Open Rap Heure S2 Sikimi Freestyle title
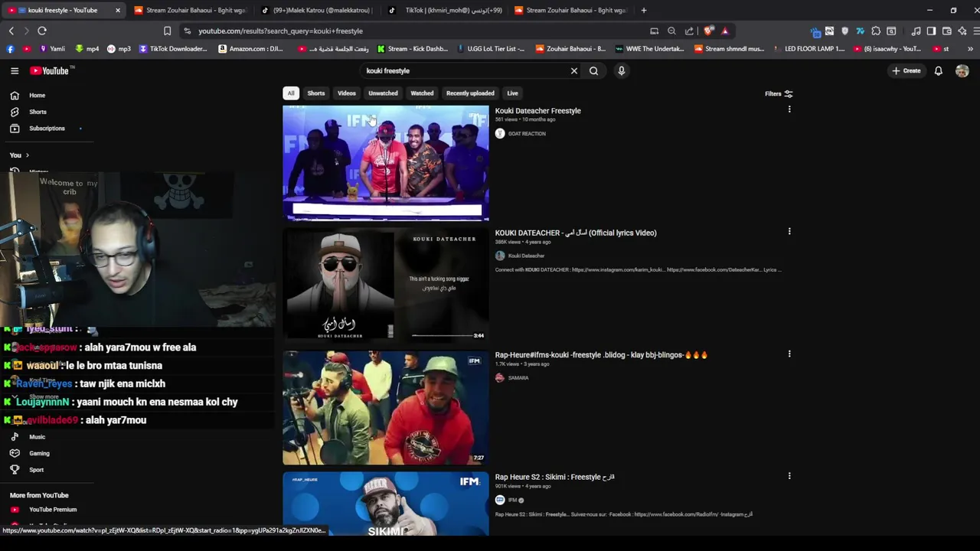This screenshot has height=551, width=980. coord(554,478)
